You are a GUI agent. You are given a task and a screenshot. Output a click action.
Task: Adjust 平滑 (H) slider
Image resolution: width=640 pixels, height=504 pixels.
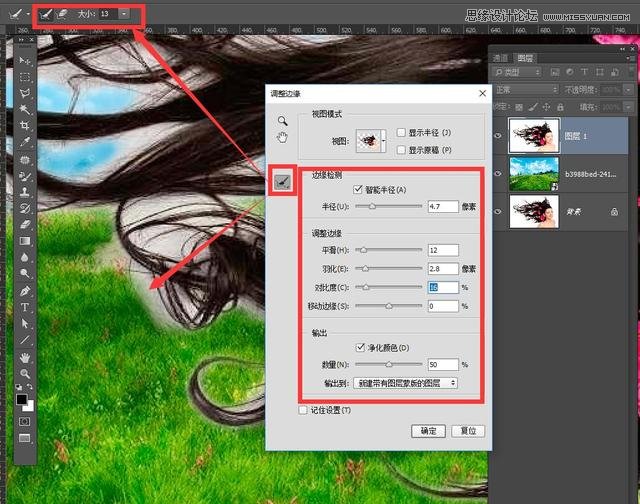click(363, 250)
